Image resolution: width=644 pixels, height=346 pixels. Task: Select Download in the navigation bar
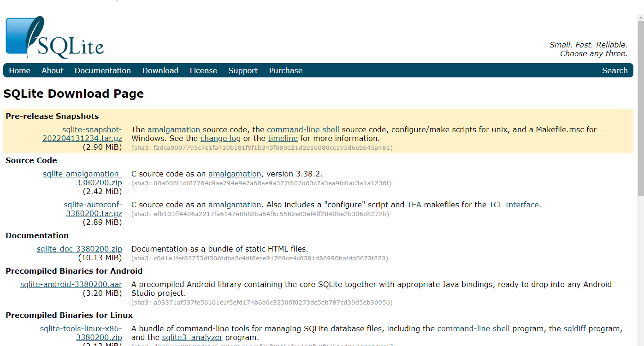pyautogui.click(x=160, y=70)
